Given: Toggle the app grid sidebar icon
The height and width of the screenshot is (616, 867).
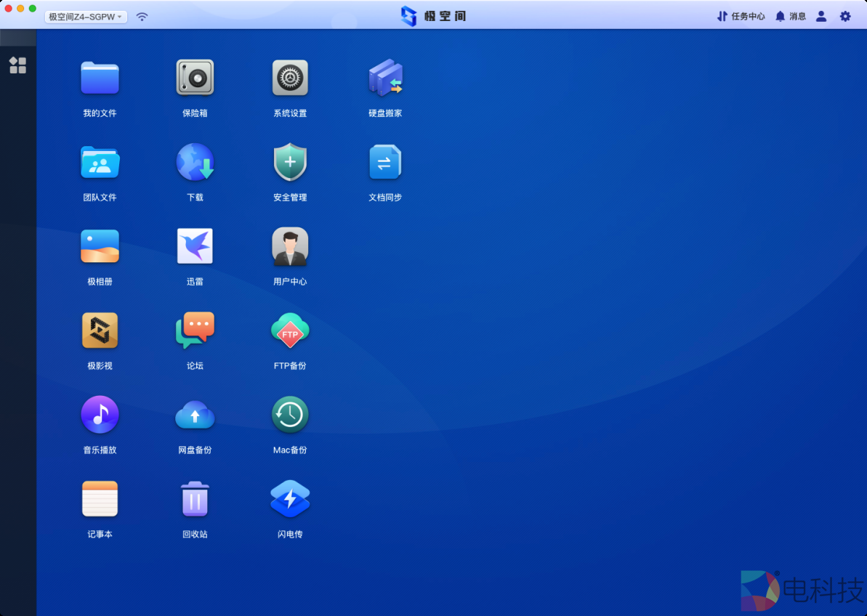Looking at the screenshot, I should click(17, 65).
